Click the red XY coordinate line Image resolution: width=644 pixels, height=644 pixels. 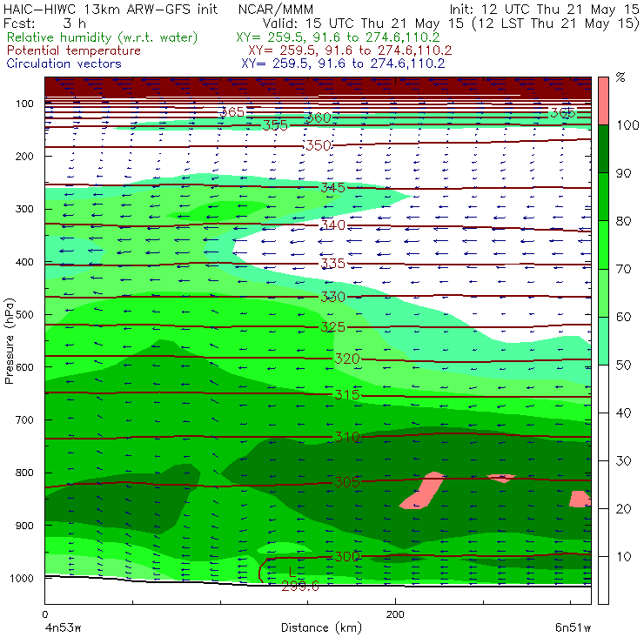(350, 50)
